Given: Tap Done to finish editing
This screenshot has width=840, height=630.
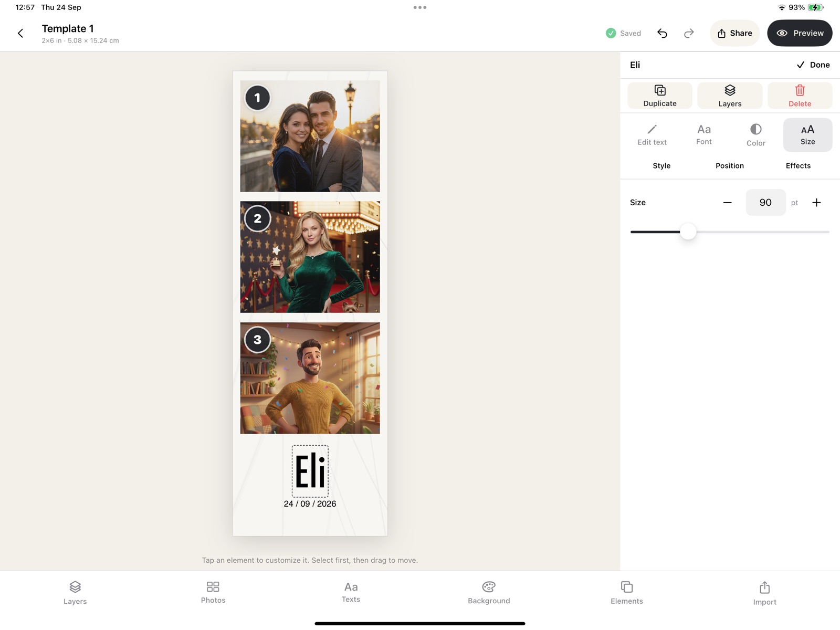Looking at the screenshot, I should tap(813, 65).
